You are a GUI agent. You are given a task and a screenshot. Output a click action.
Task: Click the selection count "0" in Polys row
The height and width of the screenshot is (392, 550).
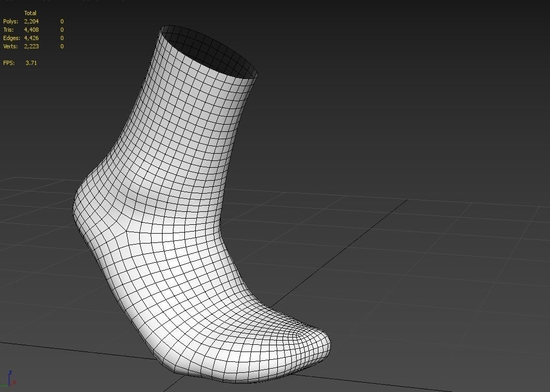[62, 21]
